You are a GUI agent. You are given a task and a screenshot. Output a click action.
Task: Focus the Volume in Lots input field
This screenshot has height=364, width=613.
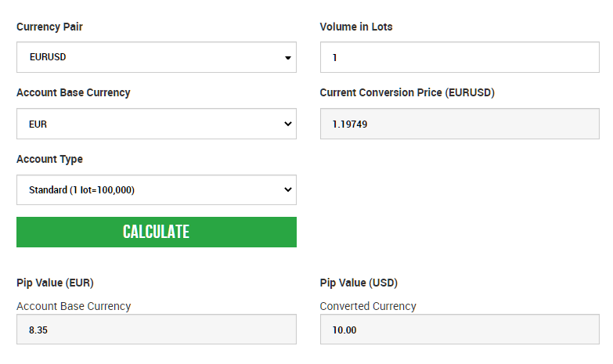460,57
